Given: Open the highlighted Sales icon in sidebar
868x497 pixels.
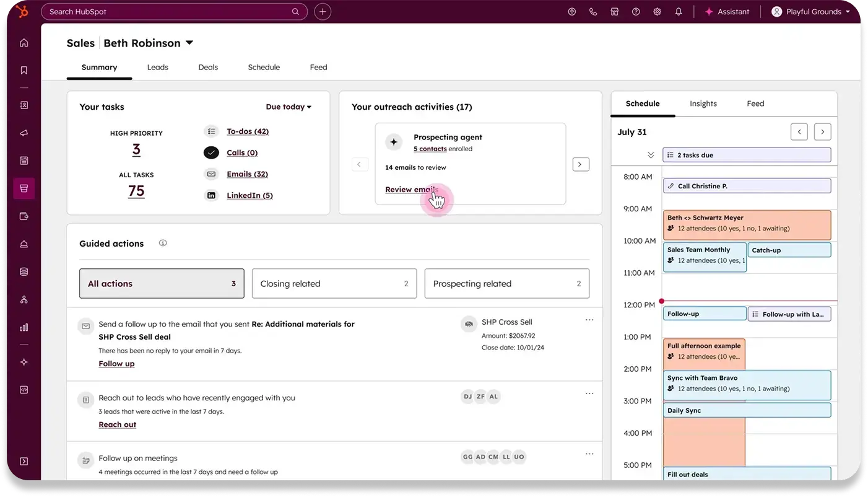Looking at the screenshot, I should (24, 188).
